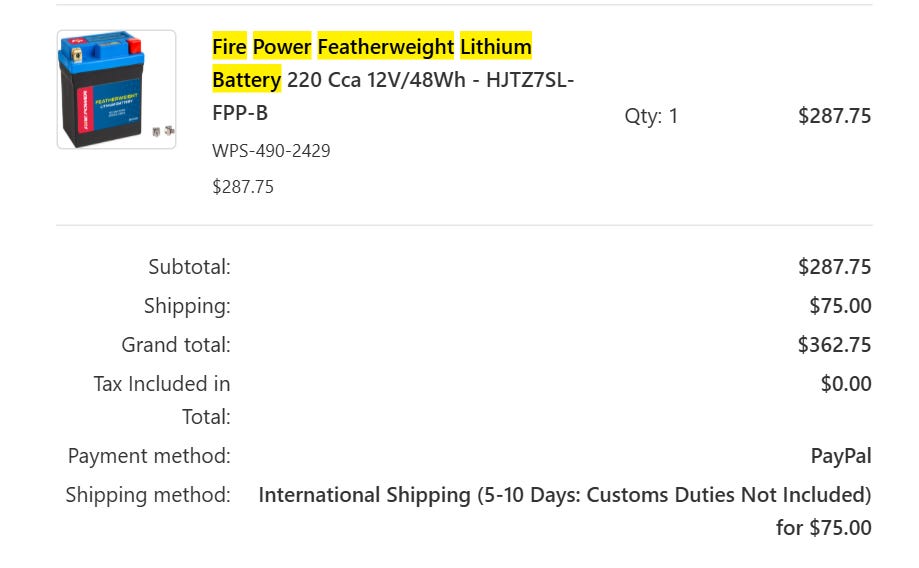
Task: Click the $0.00 tax amount
Action: tap(846, 384)
